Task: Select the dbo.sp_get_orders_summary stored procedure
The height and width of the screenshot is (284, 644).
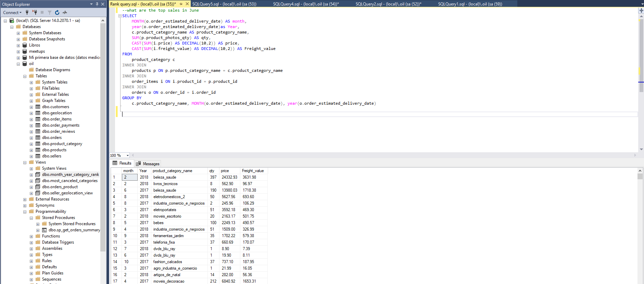Action: 74,230
